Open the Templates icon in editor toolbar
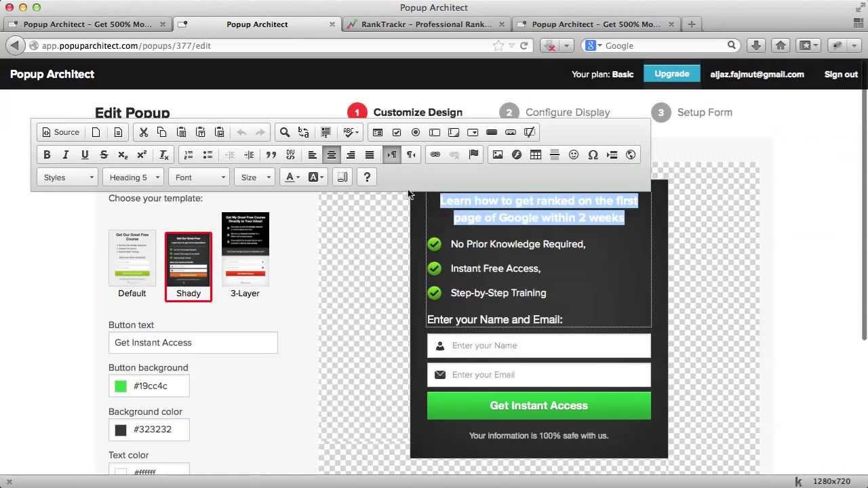Viewport: 868px width, 488px height. pyautogui.click(x=118, y=132)
